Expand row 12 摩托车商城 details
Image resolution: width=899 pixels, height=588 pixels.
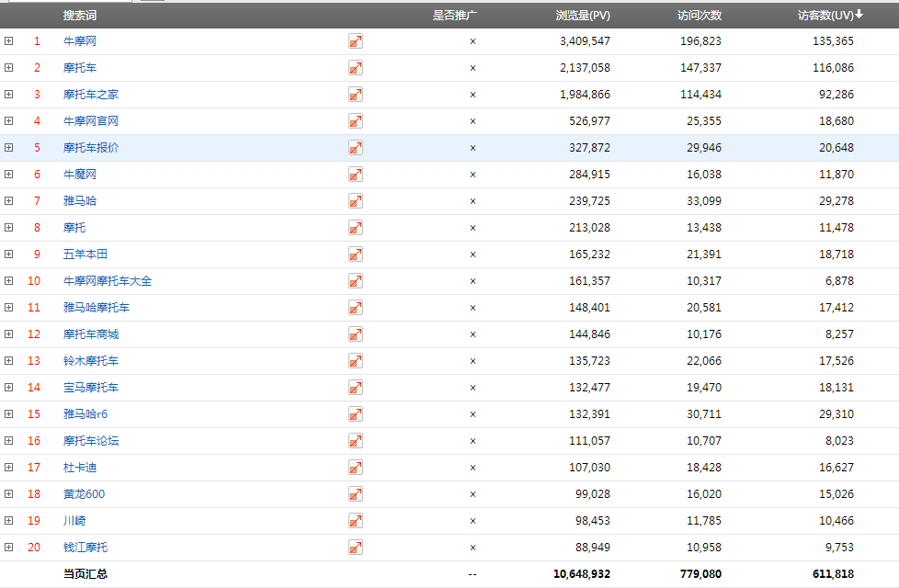click(x=8, y=334)
